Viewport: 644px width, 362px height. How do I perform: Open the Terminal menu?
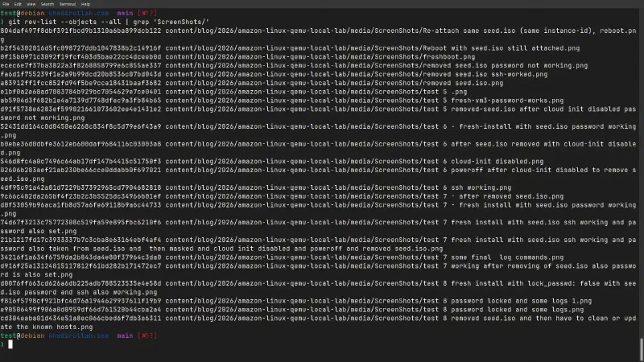(x=68, y=4)
